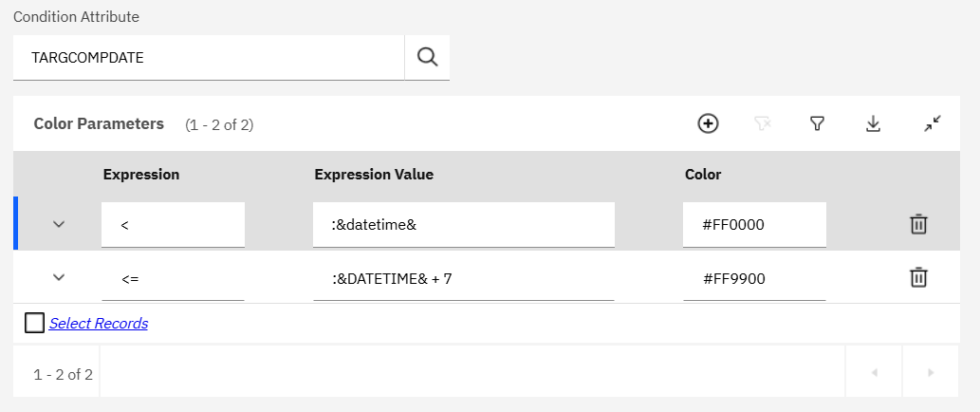
Task: Clear the Color Parameters table filter
Action: click(762, 123)
